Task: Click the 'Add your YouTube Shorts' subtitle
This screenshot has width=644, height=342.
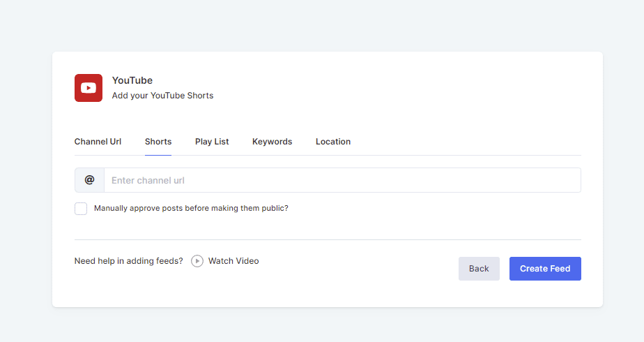Action: pos(162,96)
